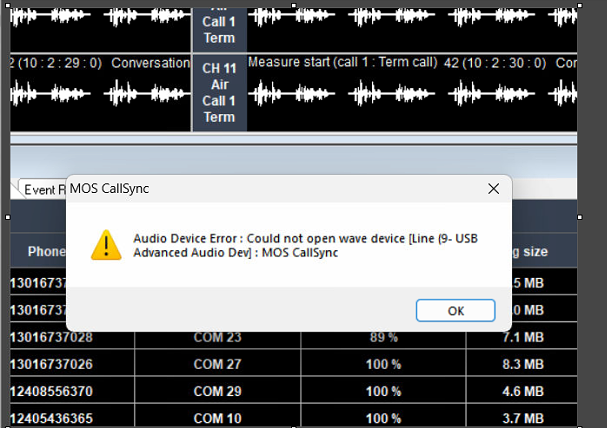The image size is (607, 428).
Task: Open the Event tab behind the dialog
Action: [x=43, y=190]
